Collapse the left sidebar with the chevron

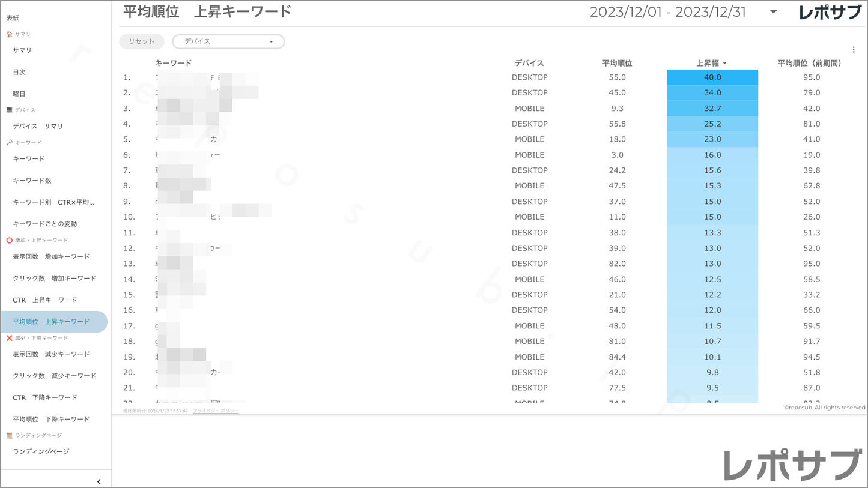99,481
